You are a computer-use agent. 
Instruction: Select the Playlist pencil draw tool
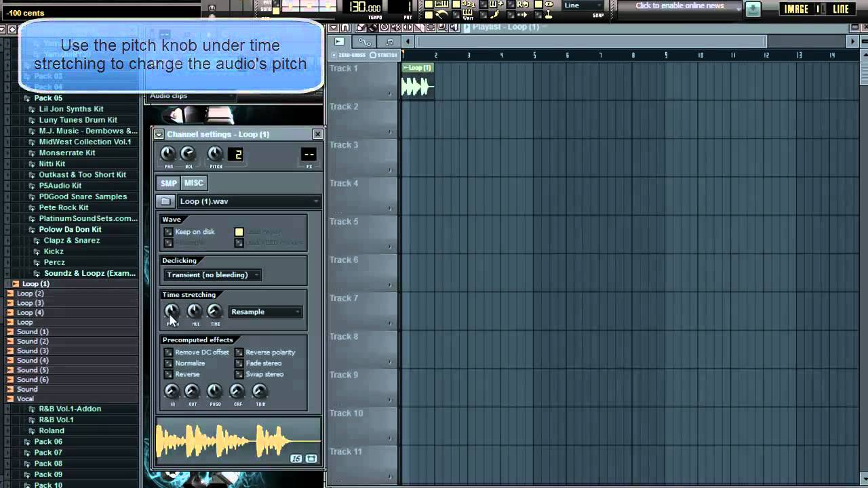click(x=361, y=27)
